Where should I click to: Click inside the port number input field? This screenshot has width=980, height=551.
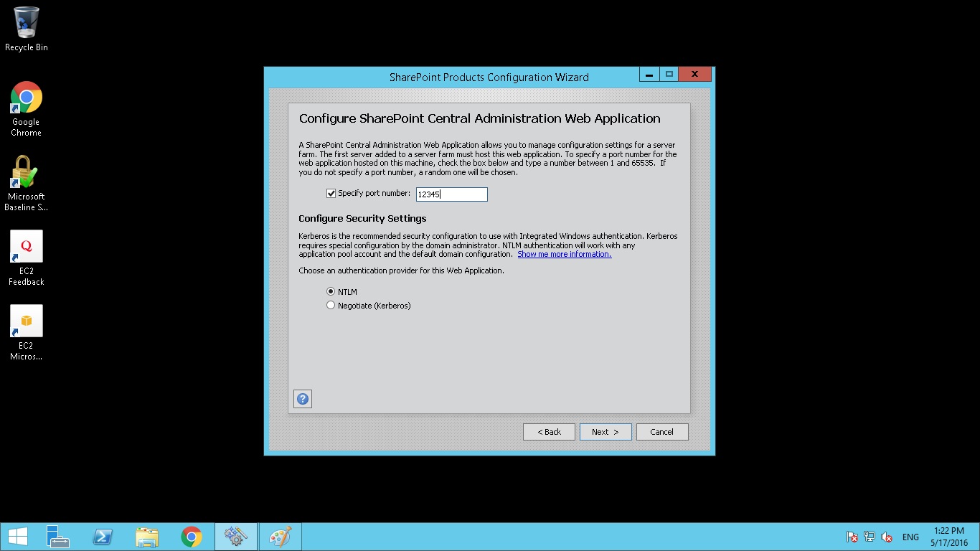[x=451, y=194]
